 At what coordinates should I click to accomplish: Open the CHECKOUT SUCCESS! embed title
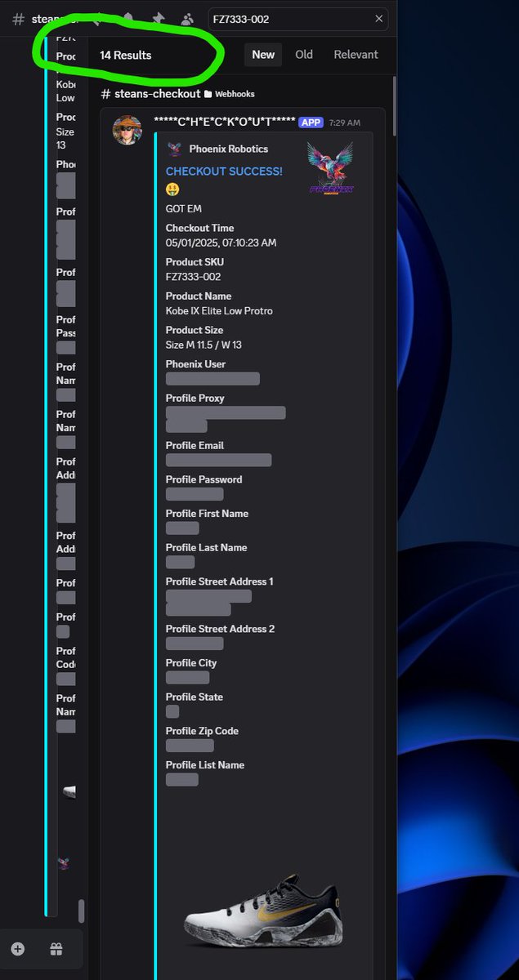224,171
